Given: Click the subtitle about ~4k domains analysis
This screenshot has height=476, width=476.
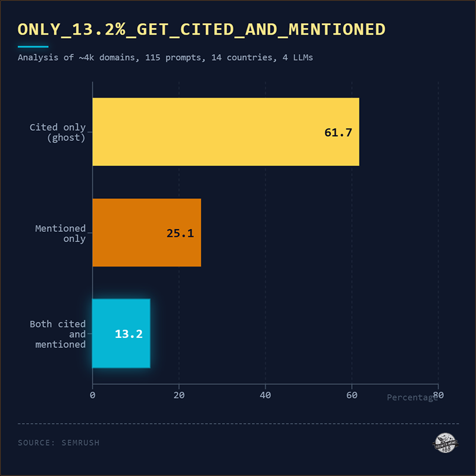Looking at the screenshot, I should point(165,58).
